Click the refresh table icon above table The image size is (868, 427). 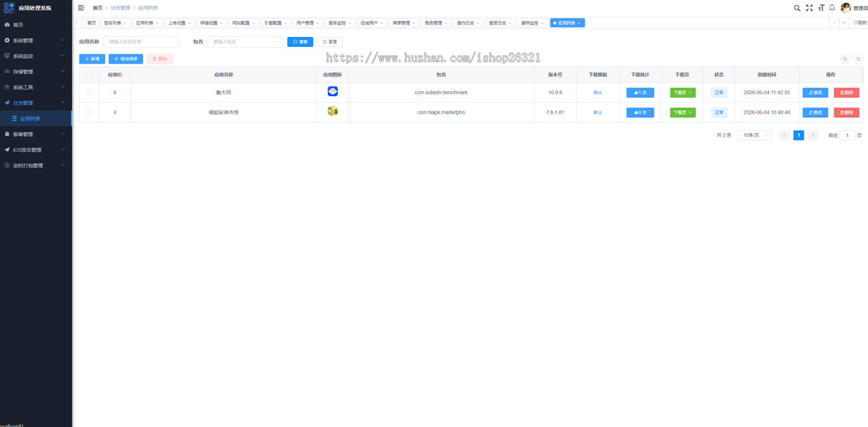pos(858,59)
